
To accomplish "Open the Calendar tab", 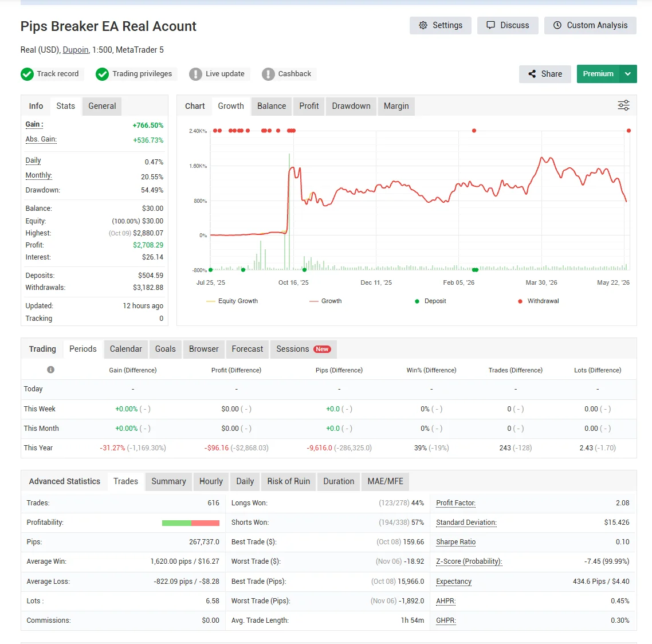I will point(125,350).
